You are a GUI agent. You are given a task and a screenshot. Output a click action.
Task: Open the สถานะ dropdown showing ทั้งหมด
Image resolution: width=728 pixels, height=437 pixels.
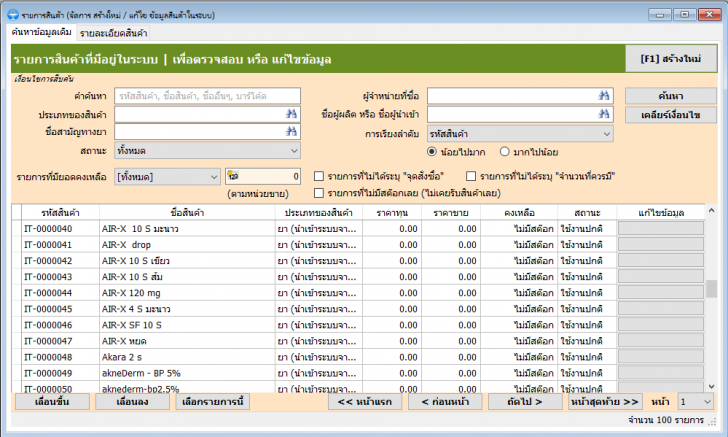(x=207, y=151)
